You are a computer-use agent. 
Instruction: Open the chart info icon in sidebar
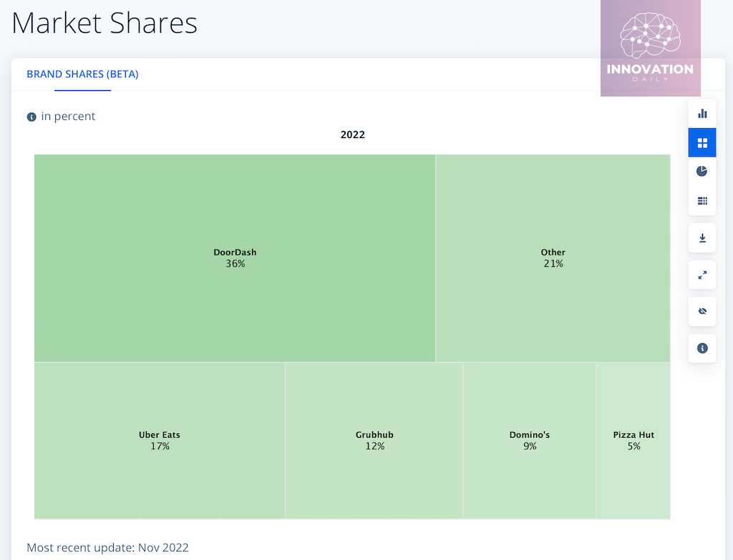click(x=702, y=348)
